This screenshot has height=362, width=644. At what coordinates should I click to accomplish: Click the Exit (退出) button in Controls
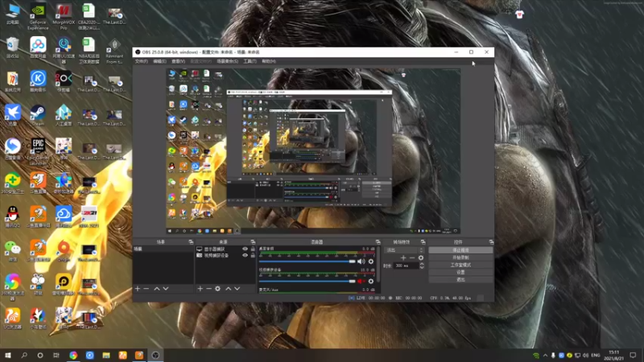pyautogui.click(x=460, y=279)
